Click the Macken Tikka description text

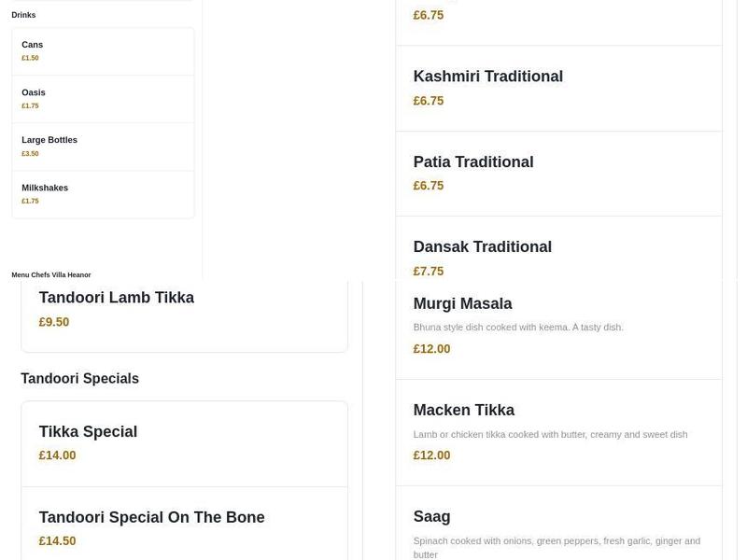550,434
